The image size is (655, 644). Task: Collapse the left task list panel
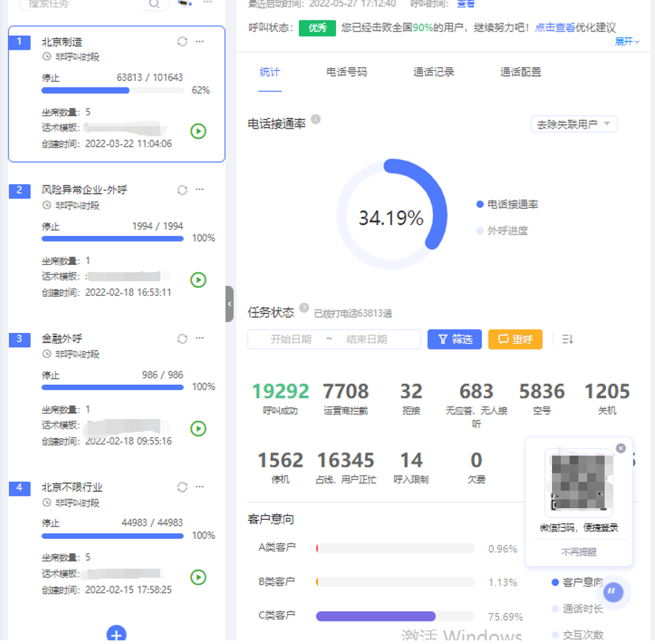point(229,304)
